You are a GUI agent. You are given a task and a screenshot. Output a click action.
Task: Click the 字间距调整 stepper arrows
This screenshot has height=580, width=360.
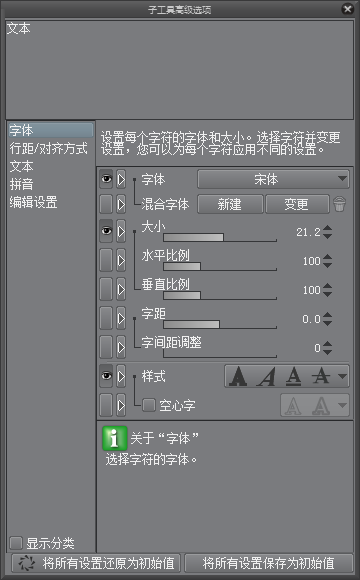tap(327, 347)
